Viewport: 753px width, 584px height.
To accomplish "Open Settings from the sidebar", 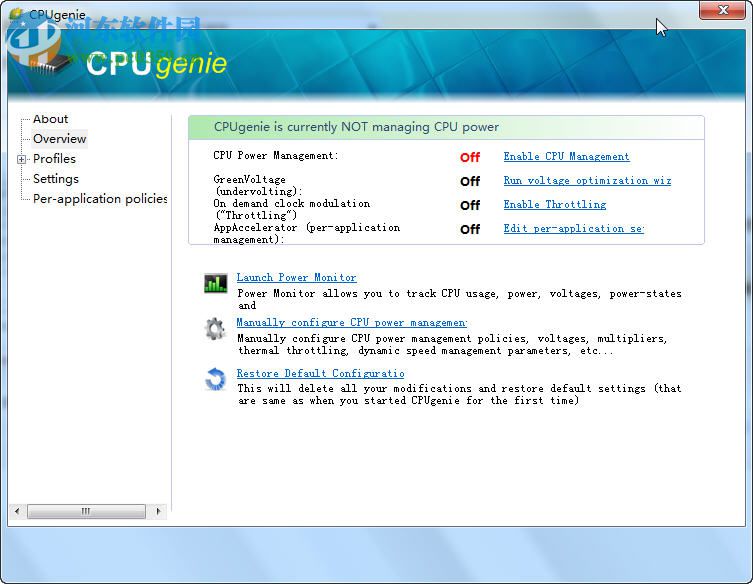I will tap(56, 179).
